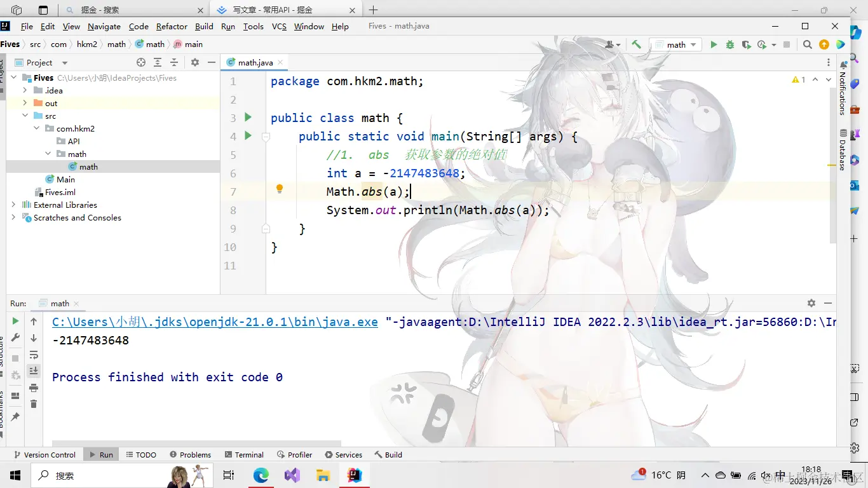This screenshot has width=868, height=488.
Task: Open the TODO tool window
Action: click(x=140, y=454)
